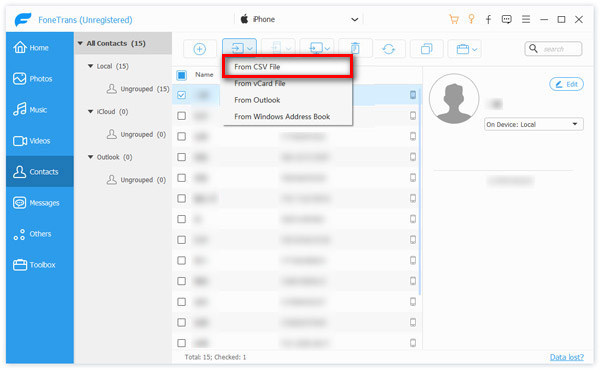This screenshot has height=370, width=600.
Task: Check the fourth contact row checkbox
Action: coord(182,157)
